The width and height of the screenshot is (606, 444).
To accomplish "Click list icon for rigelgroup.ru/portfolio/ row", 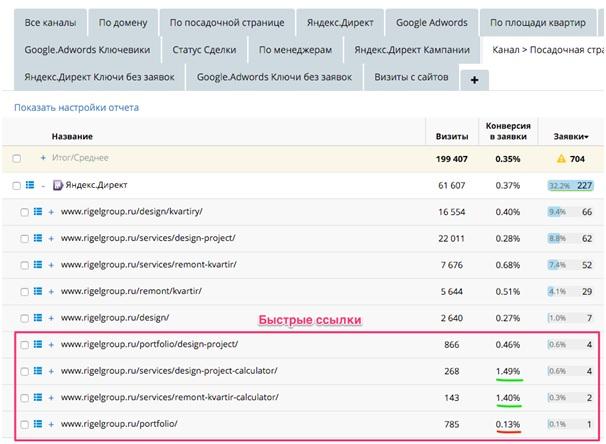I will (x=37, y=424).
